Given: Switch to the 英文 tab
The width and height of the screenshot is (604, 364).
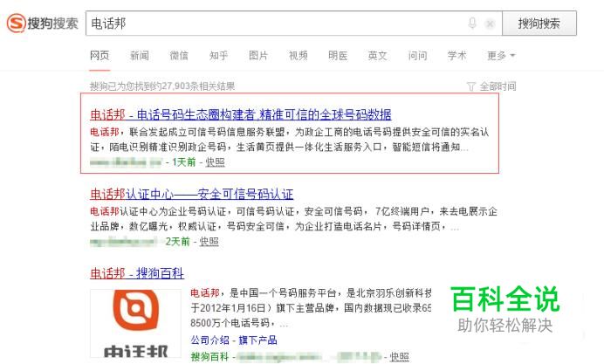Looking at the screenshot, I should click(377, 56).
